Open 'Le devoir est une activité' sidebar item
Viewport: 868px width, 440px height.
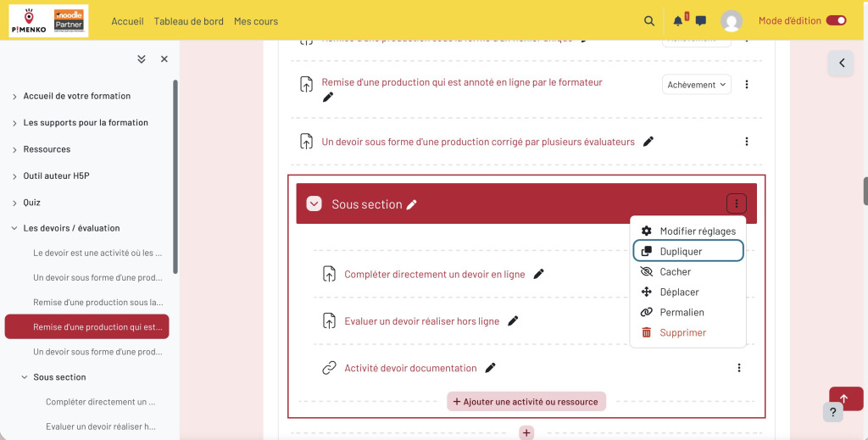click(x=97, y=253)
